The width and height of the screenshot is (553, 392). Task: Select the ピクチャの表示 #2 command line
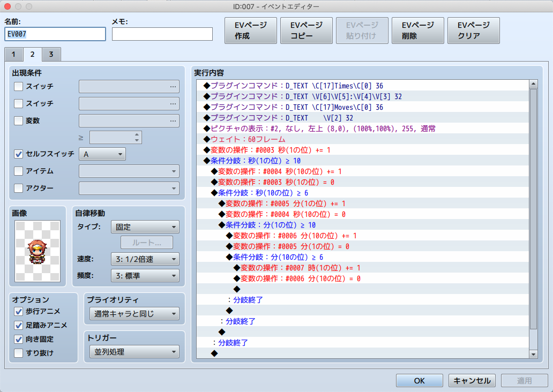point(363,129)
